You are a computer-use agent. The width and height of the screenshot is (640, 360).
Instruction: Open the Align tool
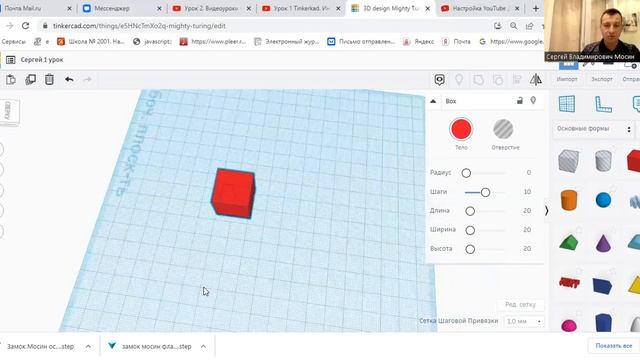pos(517,80)
